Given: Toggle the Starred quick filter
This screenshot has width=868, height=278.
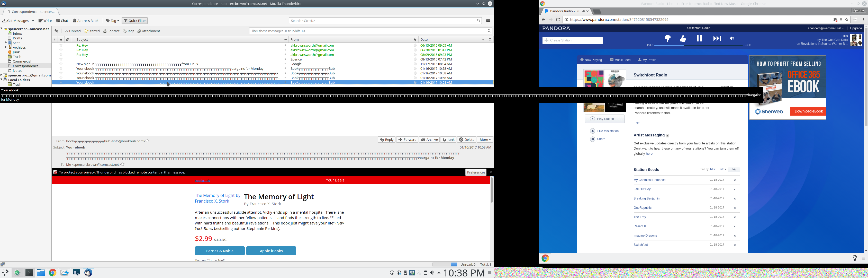Looking at the screenshot, I should click(92, 31).
